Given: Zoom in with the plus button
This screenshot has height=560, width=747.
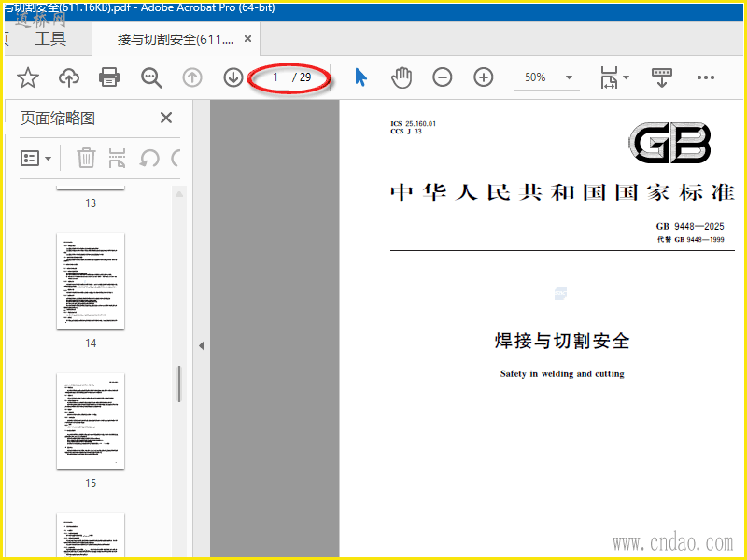Looking at the screenshot, I should (x=483, y=77).
